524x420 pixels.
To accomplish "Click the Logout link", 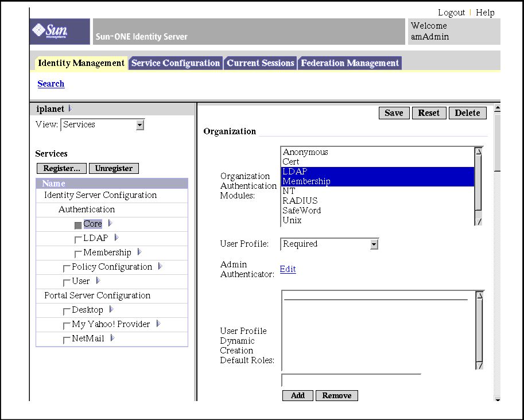I will (x=451, y=13).
